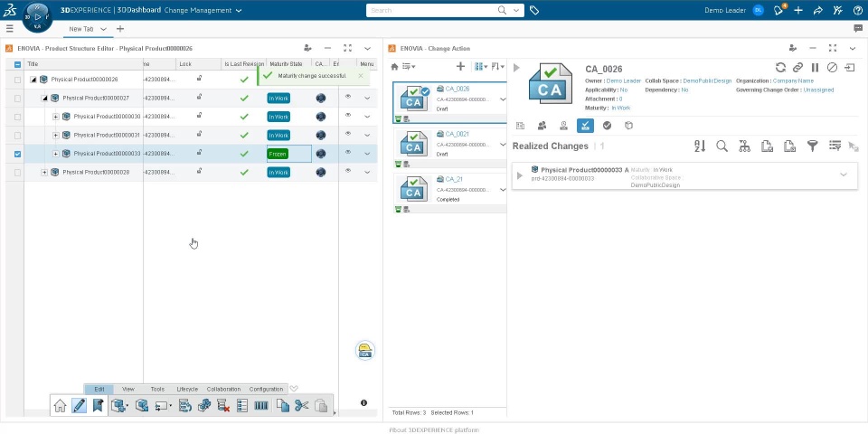Open the row menu chevron for Physical Product00000028
This screenshot has width=868, height=434.
367,173
